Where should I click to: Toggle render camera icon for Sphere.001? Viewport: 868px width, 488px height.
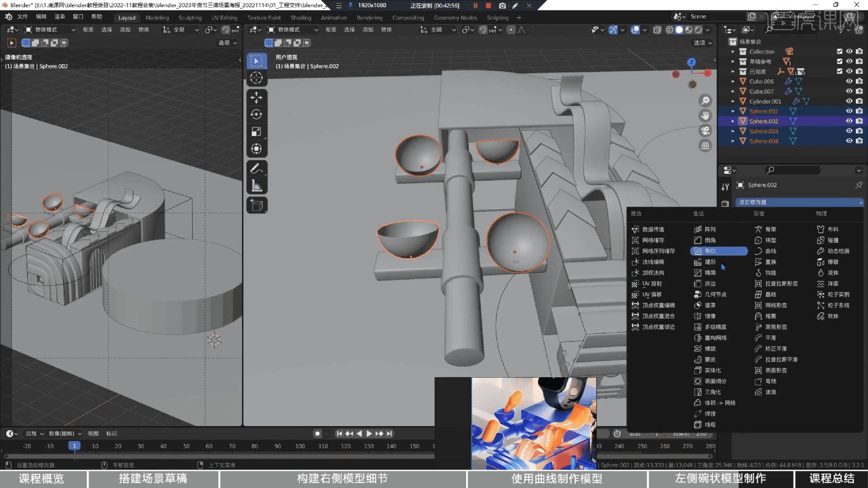[859, 111]
